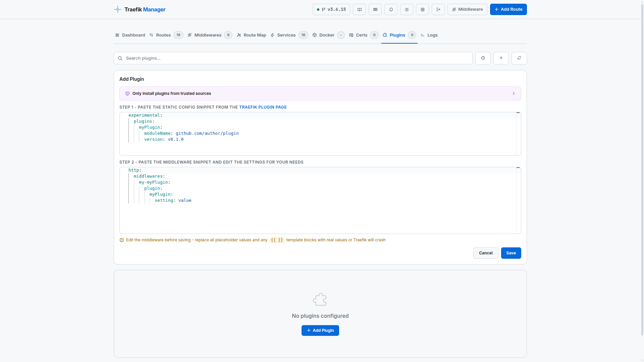This screenshot has width=644, height=362.
Task: Switch to the Dashboard tab
Action: [x=130, y=35]
